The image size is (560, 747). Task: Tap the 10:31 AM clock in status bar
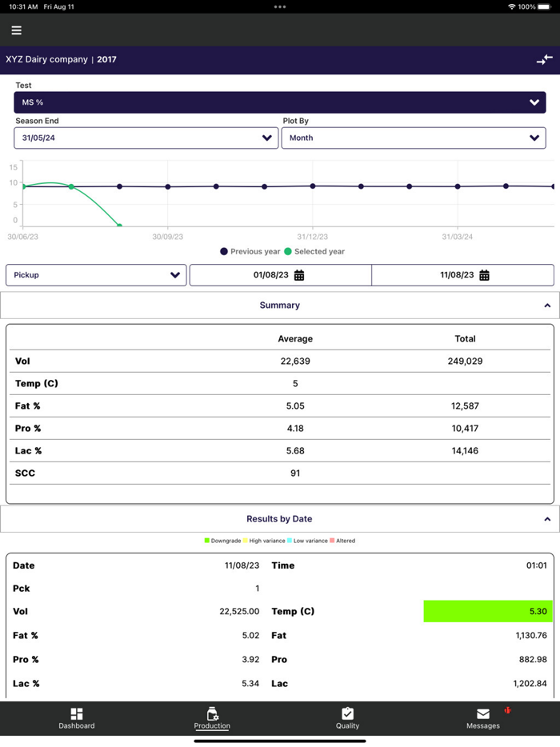click(x=23, y=6)
